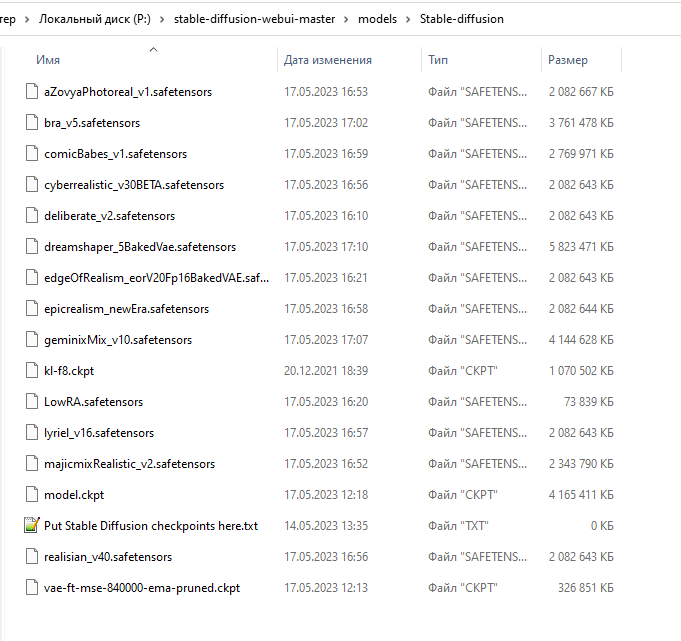Sort files by the Имя column header
The width and height of the screenshot is (681, 641).
coord(48,60)
